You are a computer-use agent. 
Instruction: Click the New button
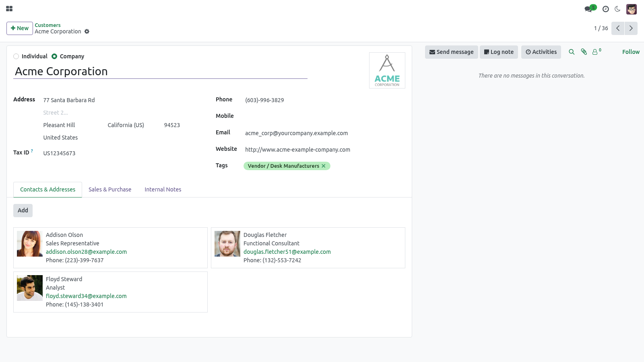point(20,28)
